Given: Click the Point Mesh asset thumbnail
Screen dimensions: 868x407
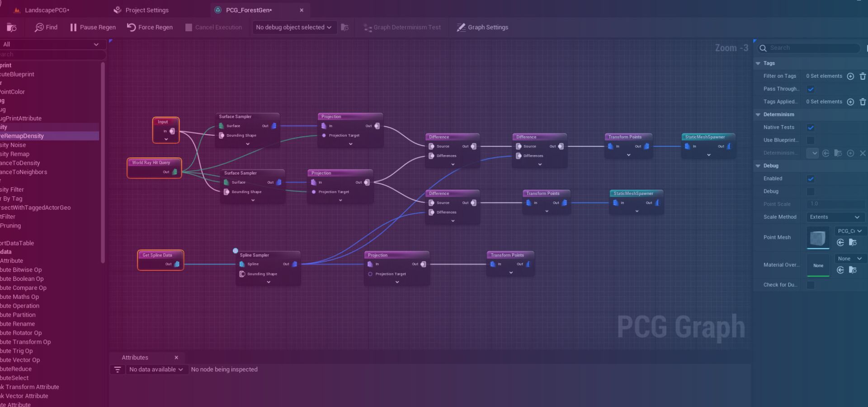Looking at the screenshot, I should point(818,237).
